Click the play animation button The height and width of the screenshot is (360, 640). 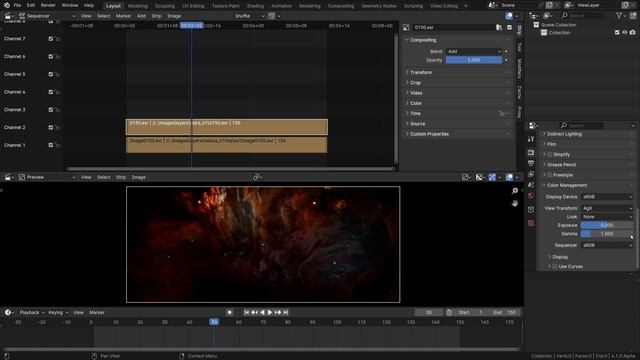coord(270,312)
